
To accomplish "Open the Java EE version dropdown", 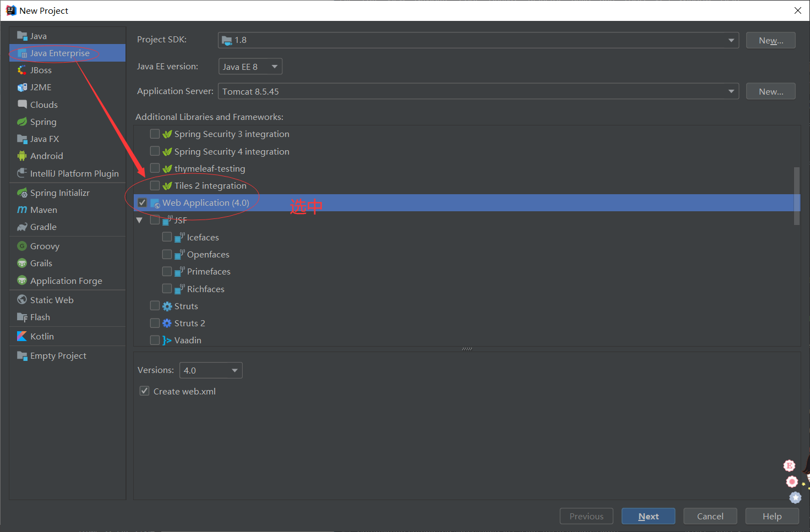I will tap(250, 67).
